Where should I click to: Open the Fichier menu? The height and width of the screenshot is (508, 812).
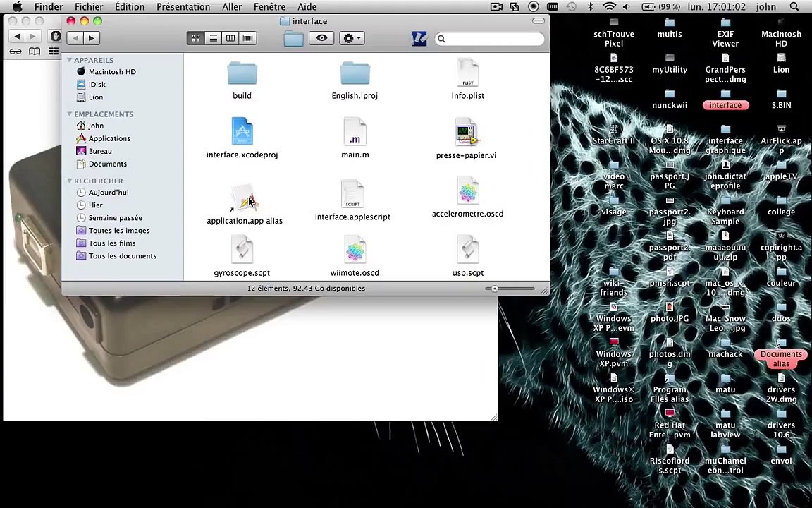click(x=89, y=7)
